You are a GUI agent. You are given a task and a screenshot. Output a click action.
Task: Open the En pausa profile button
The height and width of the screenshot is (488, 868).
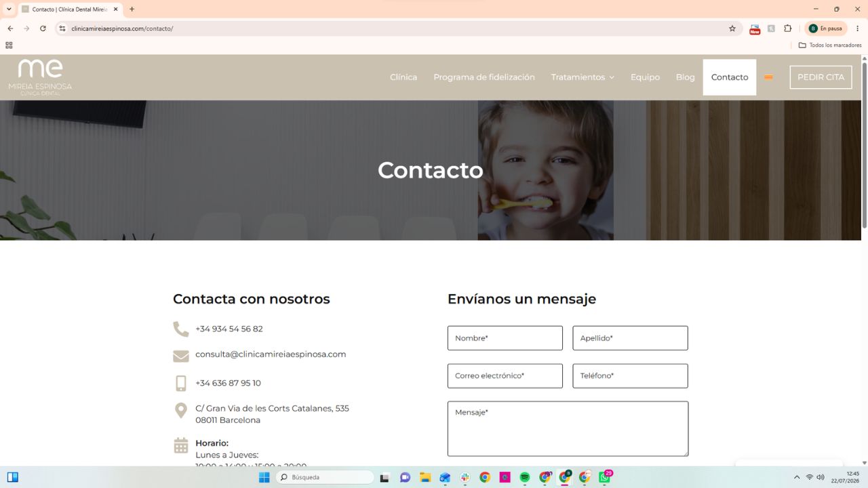click(x=825, y=28)
